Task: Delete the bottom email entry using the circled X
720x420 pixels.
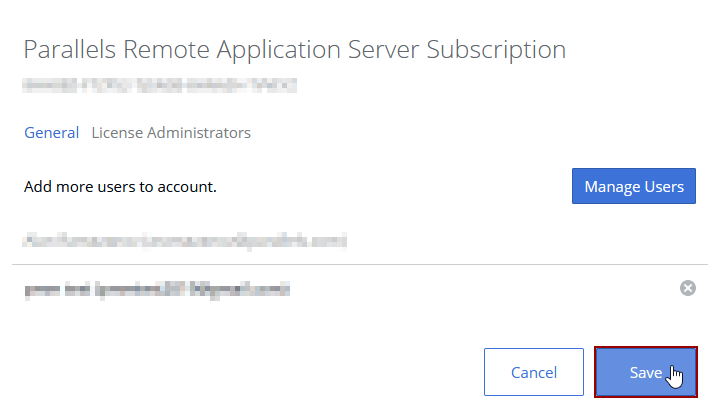Action: tap(687, 288)
